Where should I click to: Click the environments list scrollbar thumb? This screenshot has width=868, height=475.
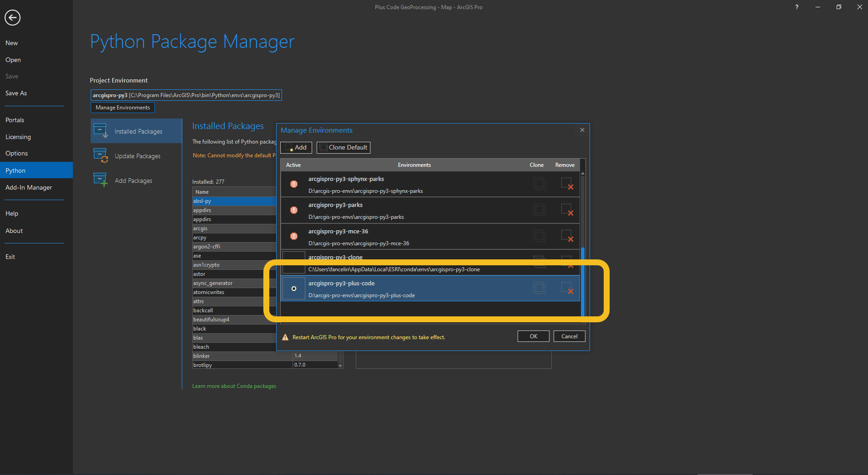(583, 282)
